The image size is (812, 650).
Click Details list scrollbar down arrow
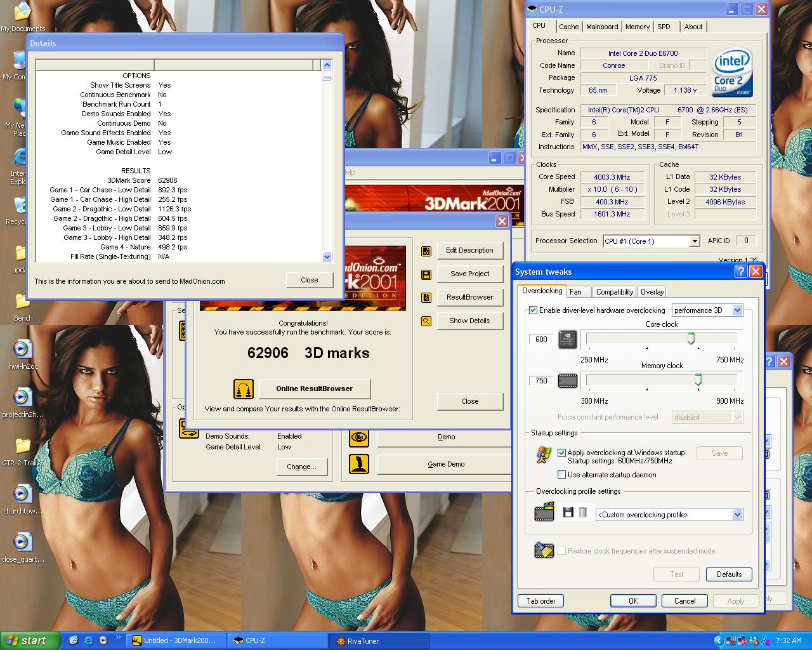327,257
